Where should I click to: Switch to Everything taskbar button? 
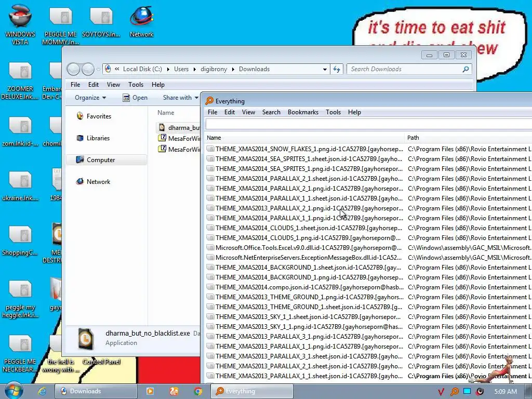click(252, 391)
